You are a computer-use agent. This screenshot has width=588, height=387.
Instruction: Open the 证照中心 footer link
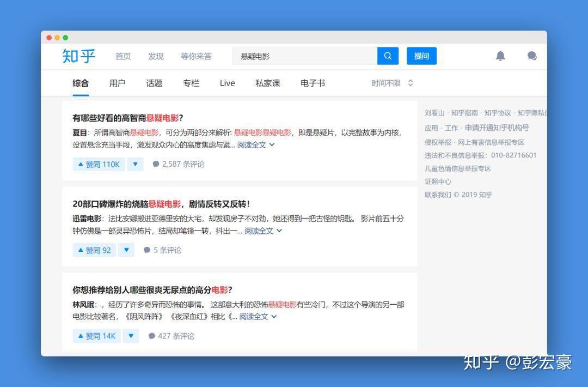(x=438, y=182)
